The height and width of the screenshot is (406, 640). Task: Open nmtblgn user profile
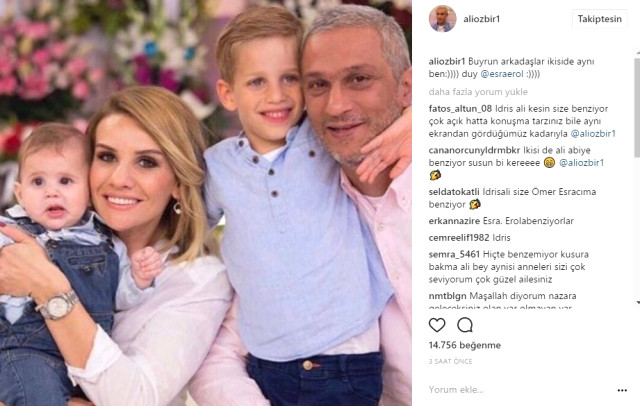[x=447, y=296]
